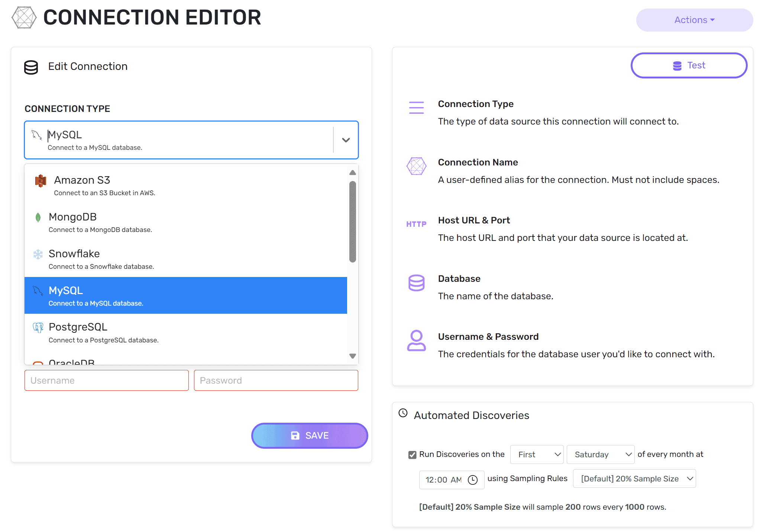Image resolution: width=760 pixels, height=532 pixels.
Task: Choose the Snowflake connection type option
Action: [185, 259]
